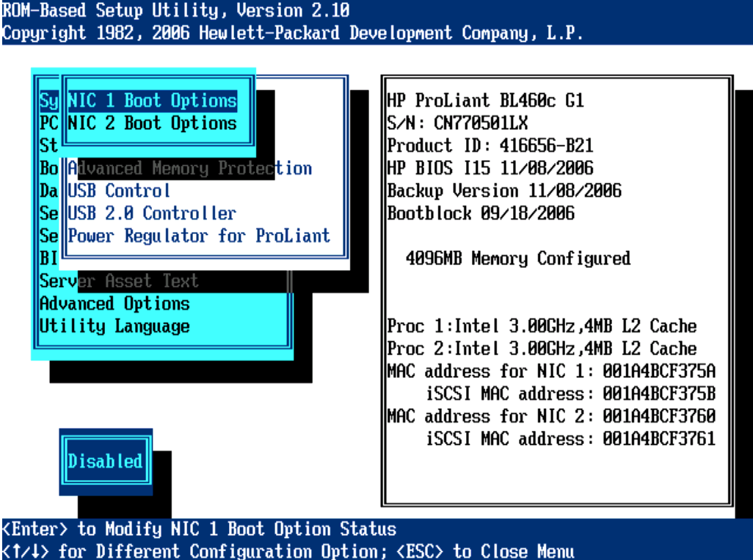Screen dimensions: 753x560
Task: Click the '4096MB Memory Configured' text
Action: click(x=518, y=258)
